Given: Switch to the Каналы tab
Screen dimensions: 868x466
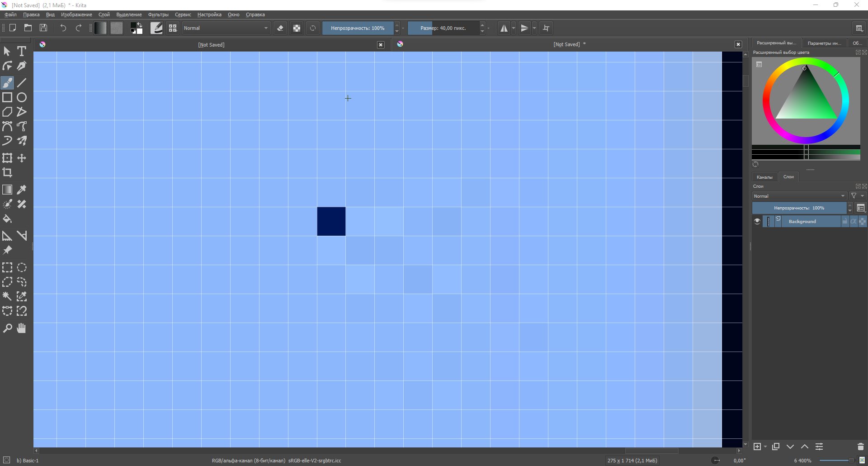Looking at the screenshot, I should pyautogui.click(x=764, y=177).
